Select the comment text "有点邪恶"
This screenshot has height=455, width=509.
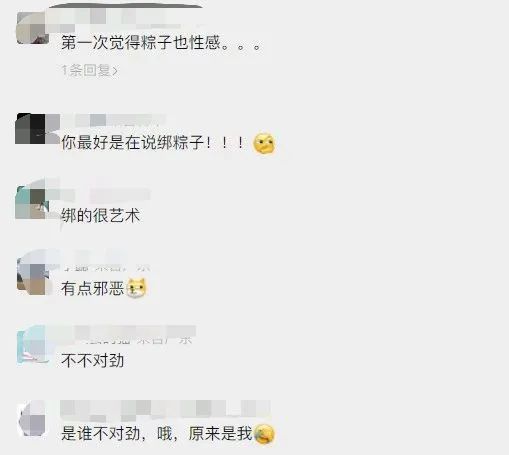[x=92, y=288]
